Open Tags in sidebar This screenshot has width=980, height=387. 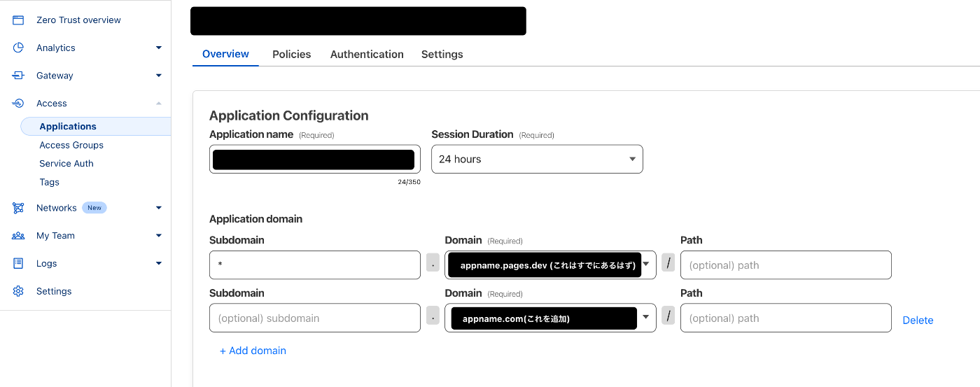(49, 182)
